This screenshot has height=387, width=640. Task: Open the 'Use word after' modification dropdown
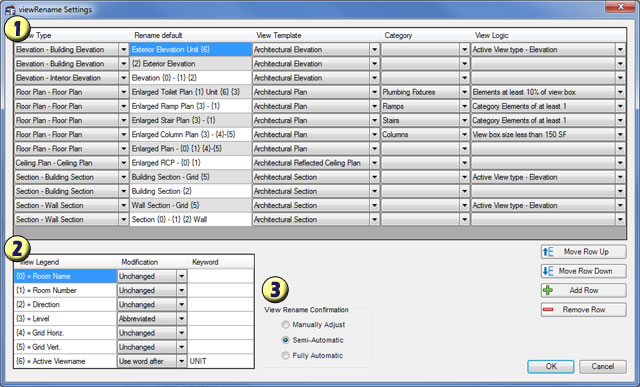coord(182,361)
